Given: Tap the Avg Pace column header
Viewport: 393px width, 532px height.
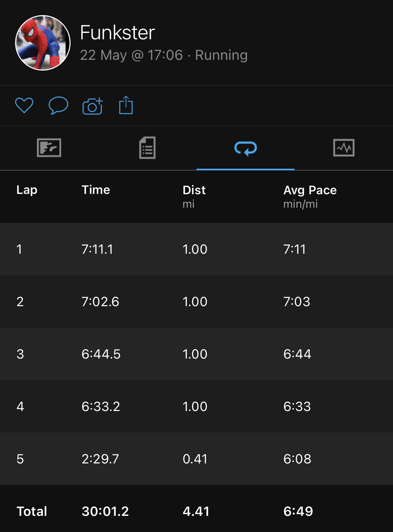Looking at the screenshot, I should click(310, 190).
